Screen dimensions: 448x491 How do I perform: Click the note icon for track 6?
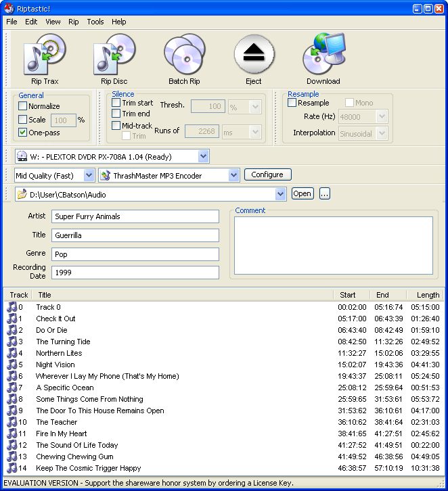12,376
